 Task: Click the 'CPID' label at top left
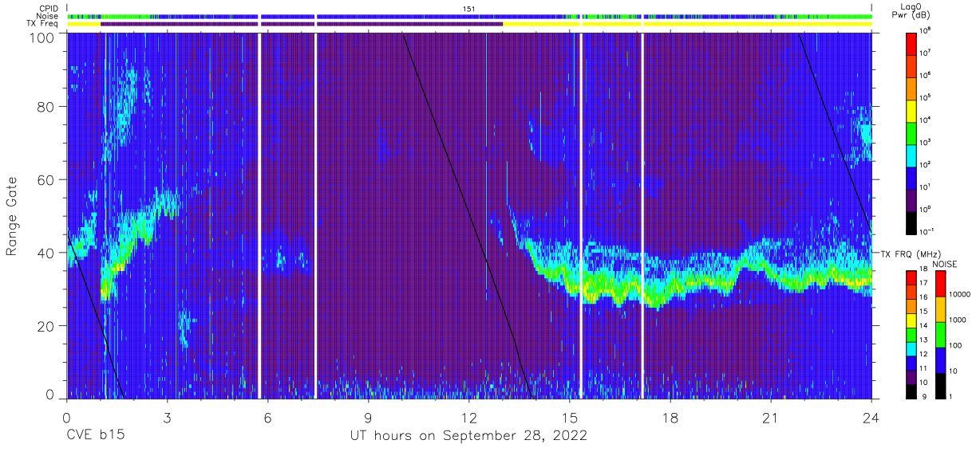point(49,8)
